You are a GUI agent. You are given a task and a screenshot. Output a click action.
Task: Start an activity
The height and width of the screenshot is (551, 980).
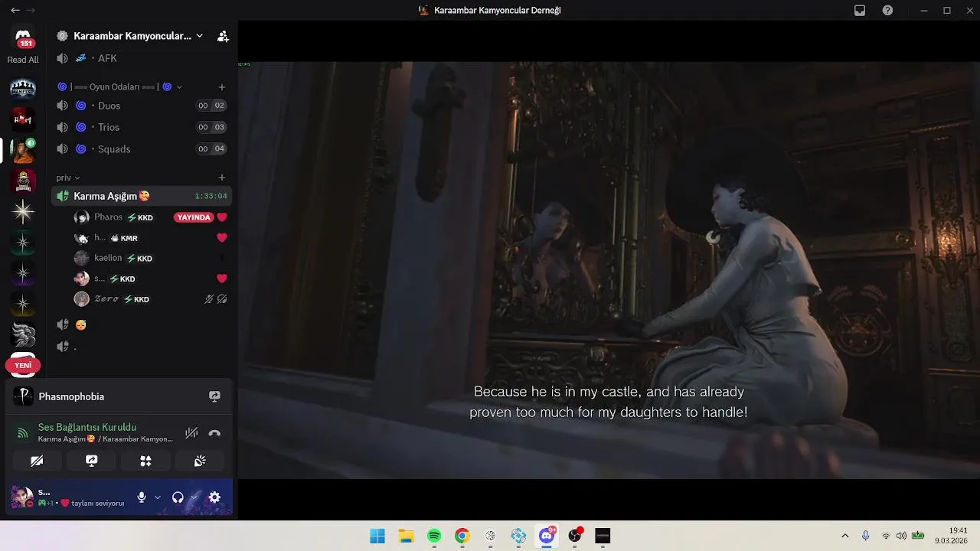145,461
